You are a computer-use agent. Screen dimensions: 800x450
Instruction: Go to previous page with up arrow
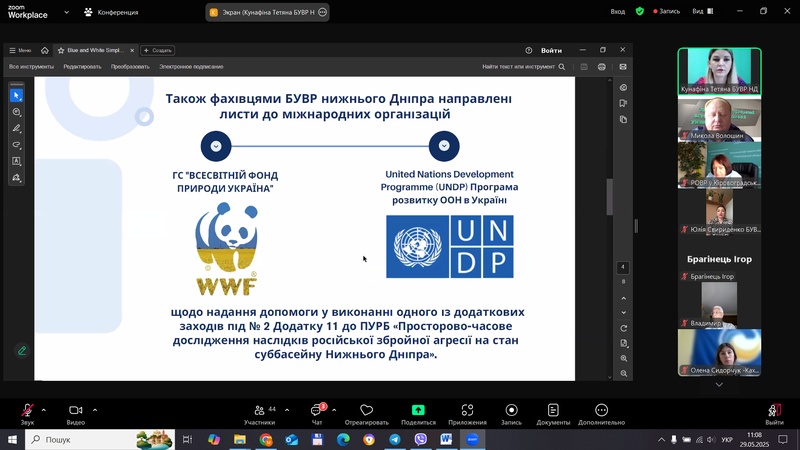tap(623, 298)
